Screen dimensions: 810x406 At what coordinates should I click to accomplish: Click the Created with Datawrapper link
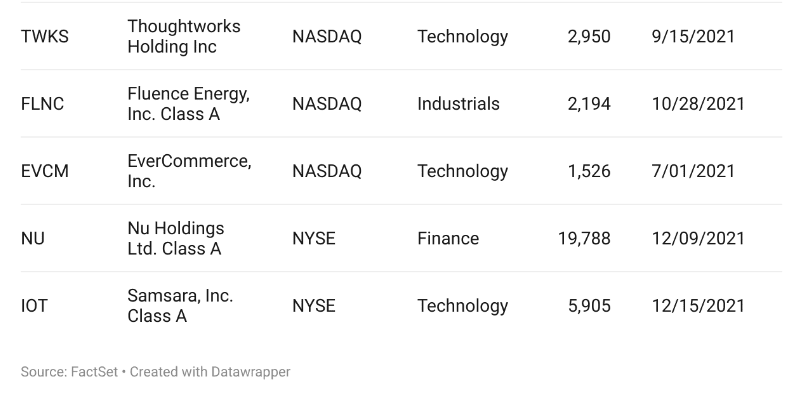point(210,372)
